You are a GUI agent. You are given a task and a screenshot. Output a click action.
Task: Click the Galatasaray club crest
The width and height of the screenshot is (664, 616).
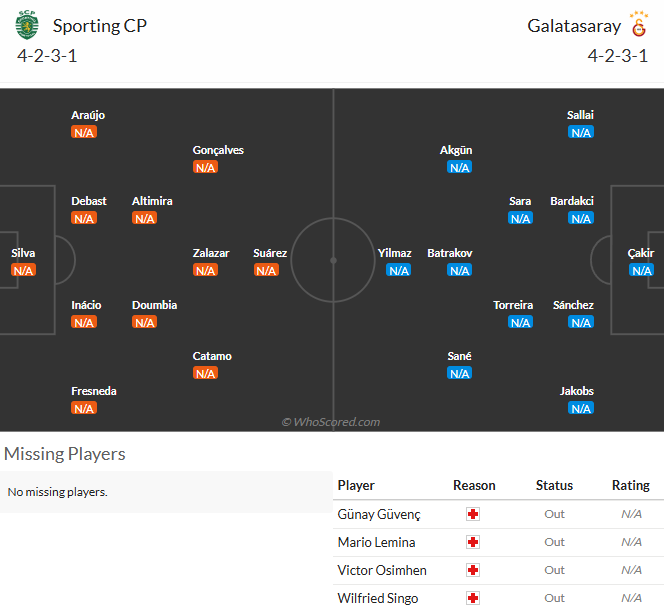(639, 24)
